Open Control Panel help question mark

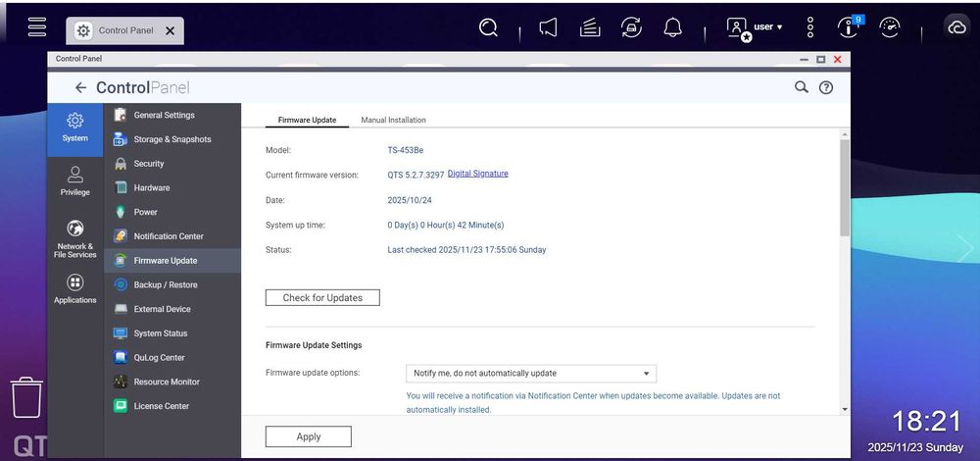(x=826, y=87)
